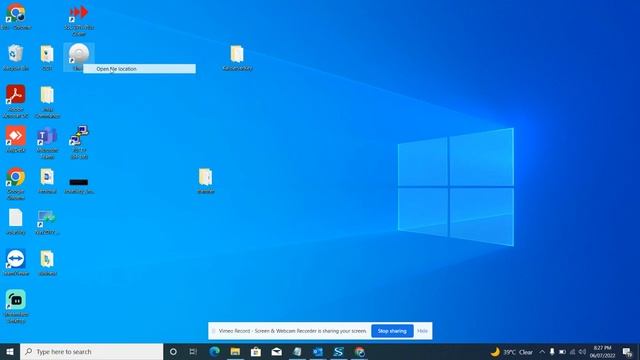The height and width of the screenshot is (360, 640).
Task: Select the isolated folder beside the black rectangle row
Action: (x=206, y=181)
